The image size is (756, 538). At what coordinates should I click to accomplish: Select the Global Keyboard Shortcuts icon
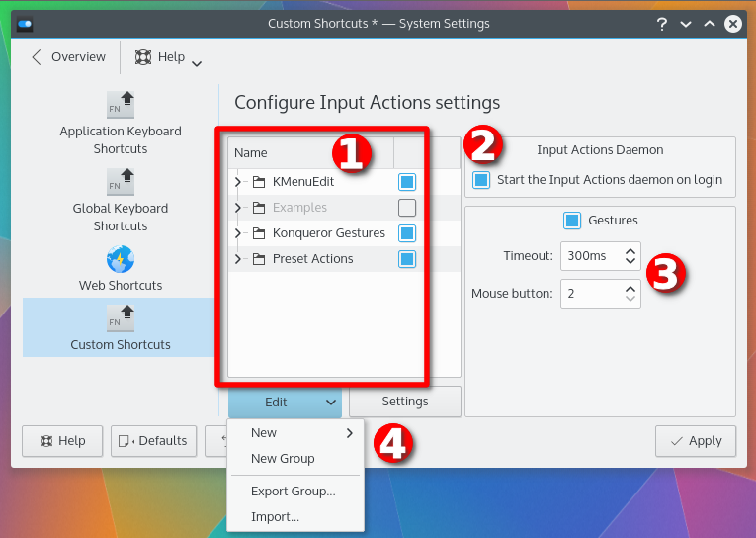[120, 182]
